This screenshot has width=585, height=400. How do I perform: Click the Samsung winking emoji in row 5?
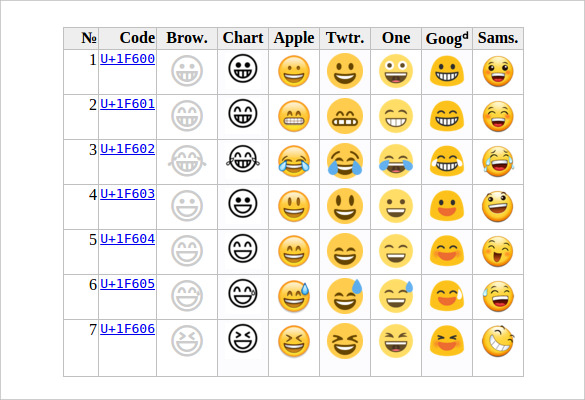(x=498, y=251)
